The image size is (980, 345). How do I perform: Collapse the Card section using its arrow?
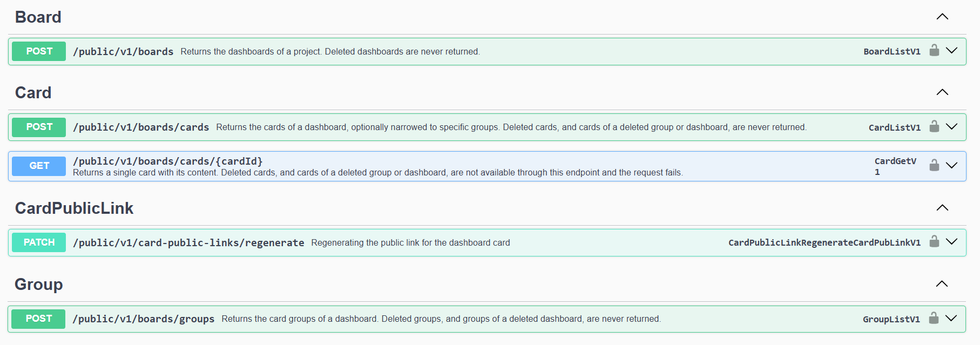tap(942, 92)
